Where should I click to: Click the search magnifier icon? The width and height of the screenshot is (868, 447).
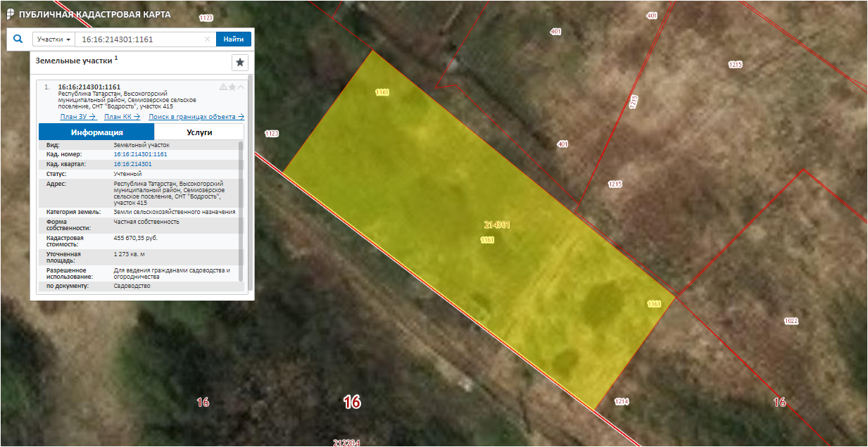pyautogui.click(x=19, y=39)
